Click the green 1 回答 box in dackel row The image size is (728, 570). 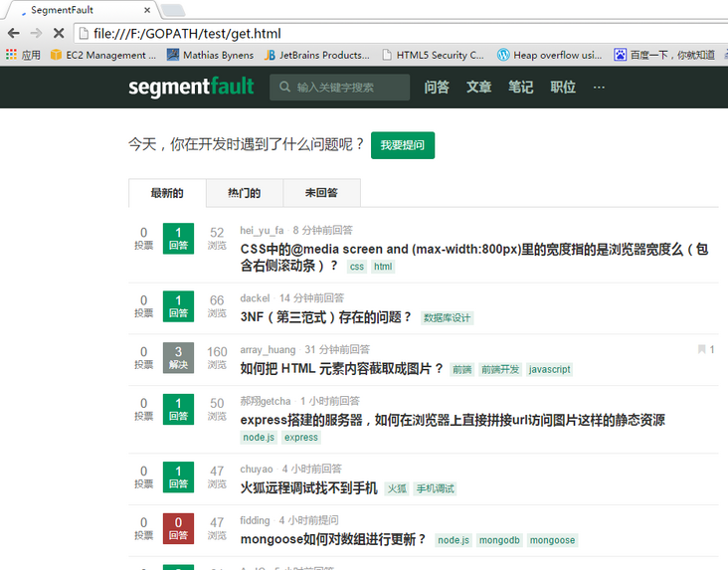[178, 306]
